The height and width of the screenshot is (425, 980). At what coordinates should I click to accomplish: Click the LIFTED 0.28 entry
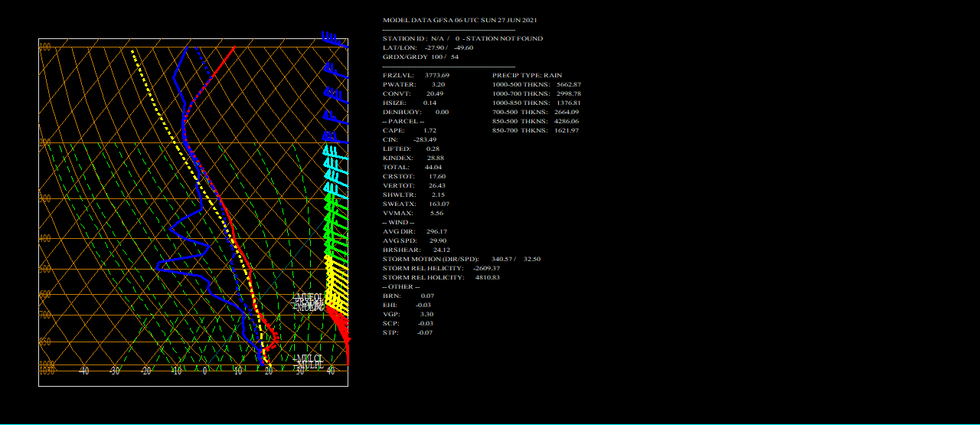pos(411,149)
